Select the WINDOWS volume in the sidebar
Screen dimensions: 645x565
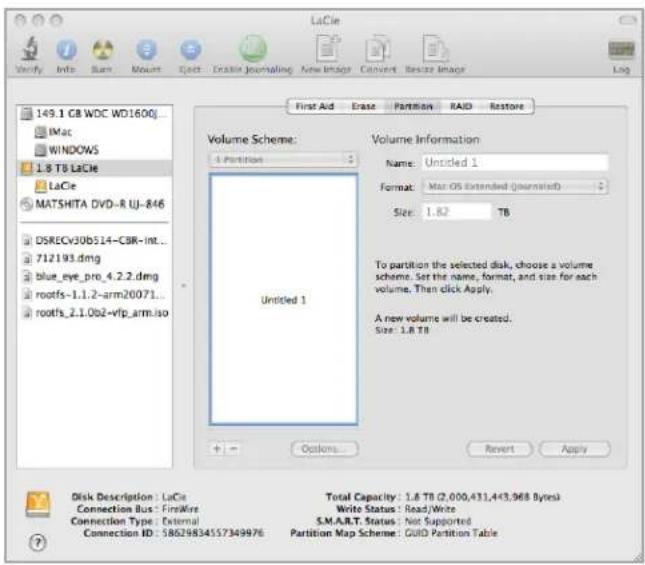(95, 150)
